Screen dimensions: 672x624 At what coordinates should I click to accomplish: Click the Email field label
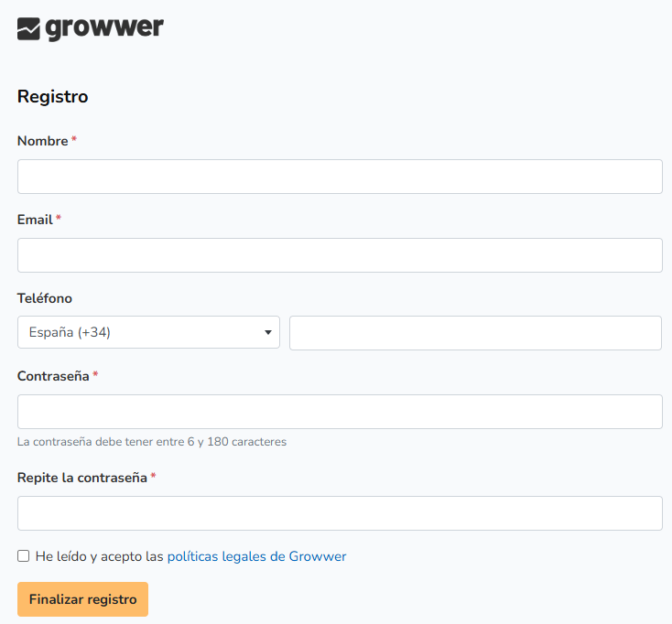(x=35, y=220)
